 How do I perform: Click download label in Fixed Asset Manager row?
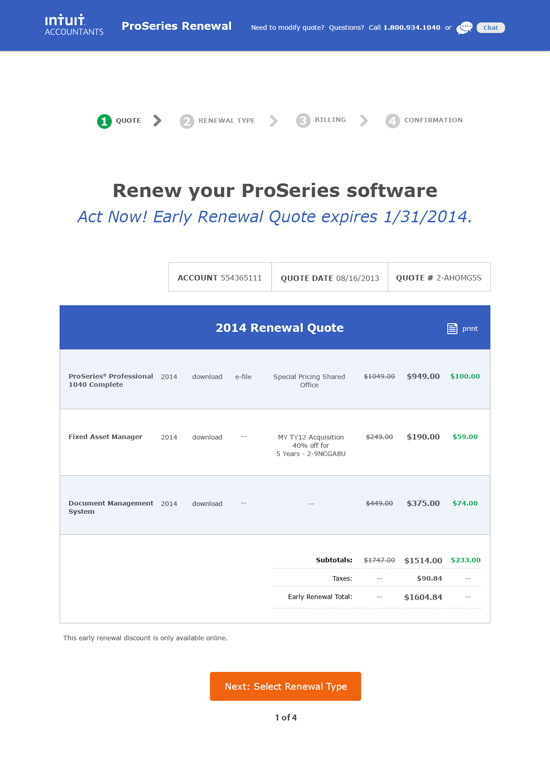tap(207, 437)
